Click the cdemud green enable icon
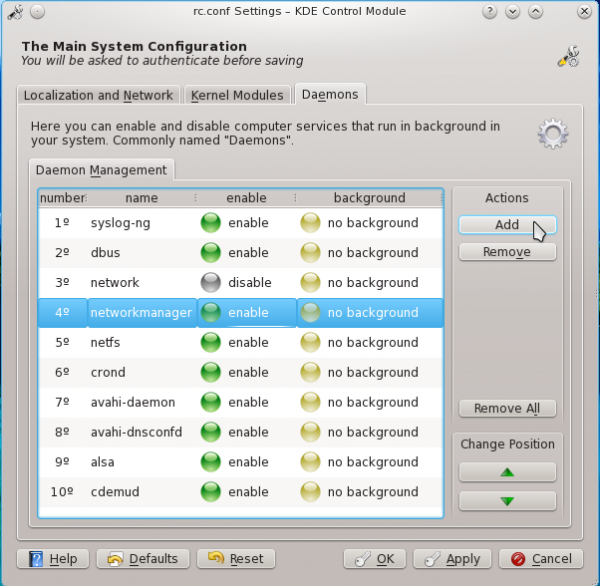Image resolution: width=600 pixels, height=586 pixels. pos(210,491)
